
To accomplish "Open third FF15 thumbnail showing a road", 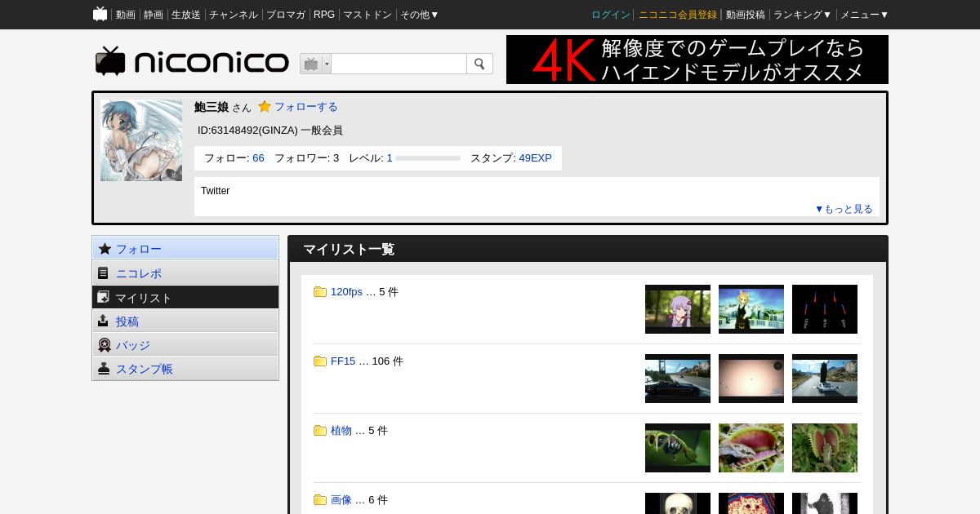I will 825,379.
